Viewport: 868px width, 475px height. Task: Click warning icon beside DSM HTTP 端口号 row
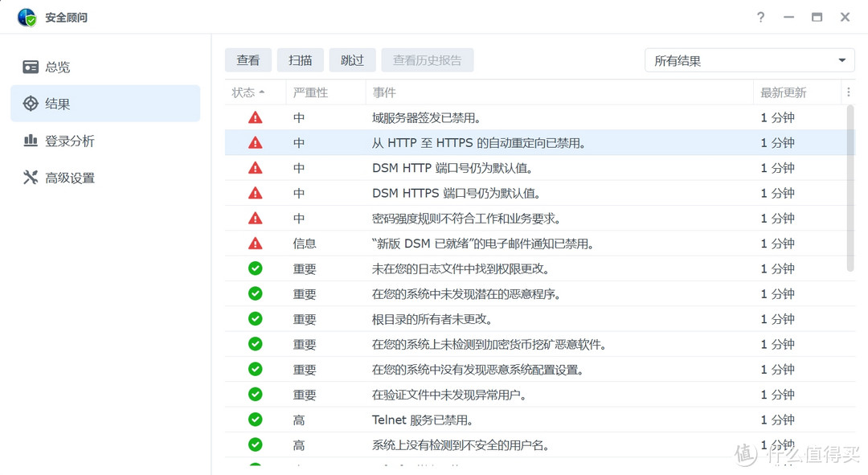[256, 168]
